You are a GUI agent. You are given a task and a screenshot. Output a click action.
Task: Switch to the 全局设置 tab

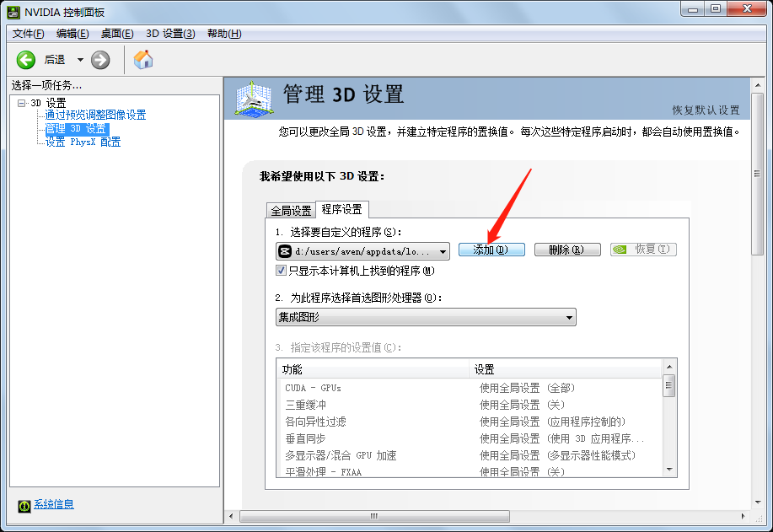pyautogui.click(x=290, y=210)
